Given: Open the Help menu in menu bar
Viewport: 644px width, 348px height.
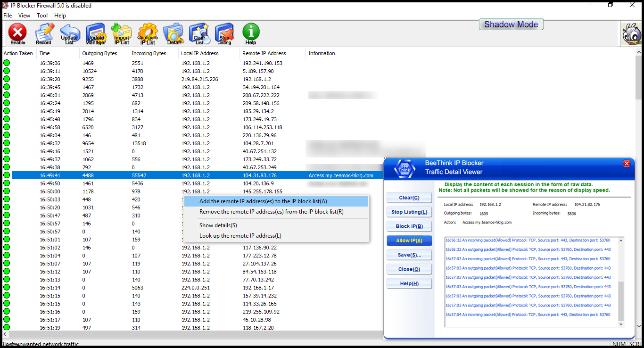Looking at the screenshot, I should (60, 16).
